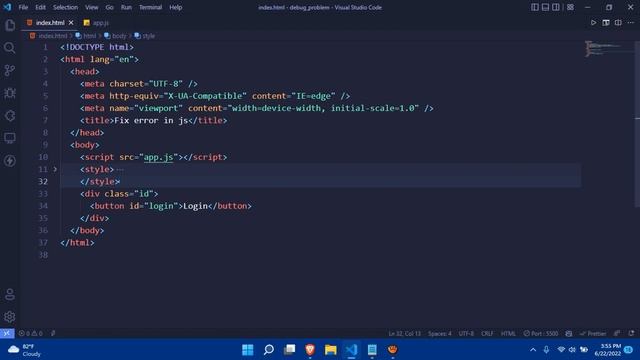Viewport: 640px width, 360px height.
Task: Open the Run menu
Action: pyautogui.click(x=126, y=7)
